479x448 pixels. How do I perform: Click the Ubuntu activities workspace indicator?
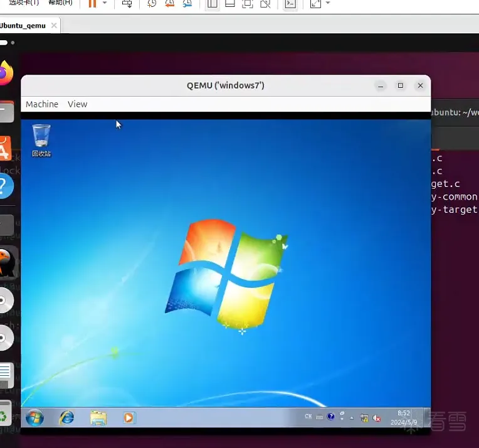point(7,43)
